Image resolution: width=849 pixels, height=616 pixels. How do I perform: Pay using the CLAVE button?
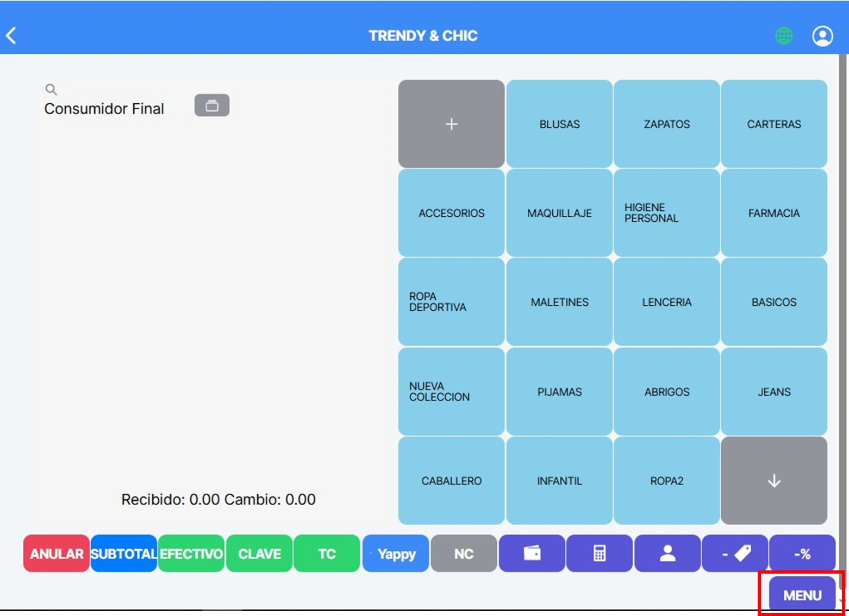[x=259, y=554]
